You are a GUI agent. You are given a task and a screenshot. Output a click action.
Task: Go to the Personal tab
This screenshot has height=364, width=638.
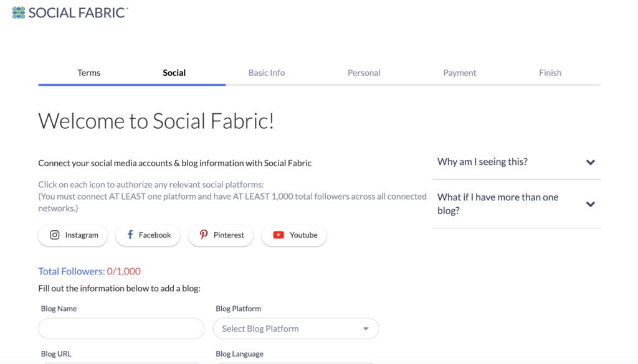click(364, 73)
